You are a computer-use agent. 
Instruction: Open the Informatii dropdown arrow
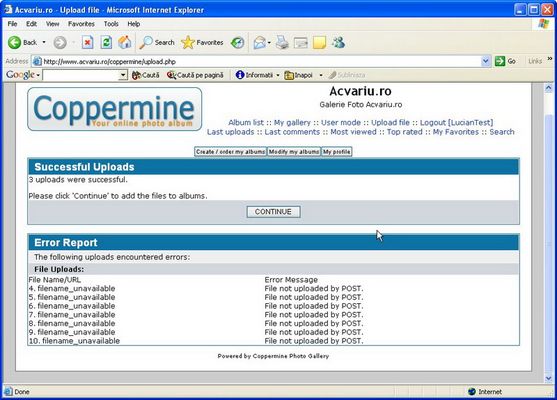278,75
